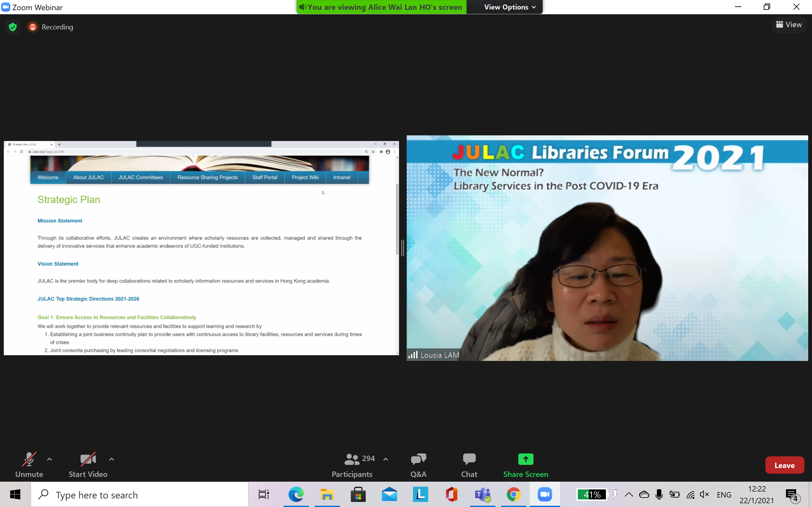Expand audio settings arrow beside Unmute

click(49, 459)
